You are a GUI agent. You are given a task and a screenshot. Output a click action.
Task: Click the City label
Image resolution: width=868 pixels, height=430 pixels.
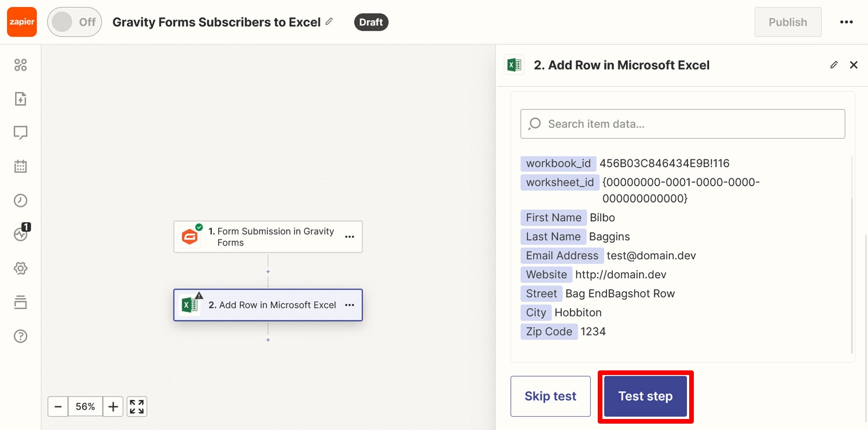pos(536,313)
